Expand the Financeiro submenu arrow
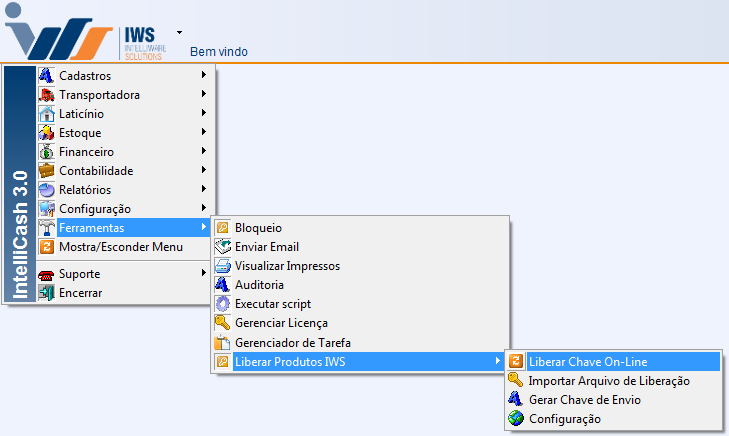Viewport: 729px width, 436px height. (204, 151)
